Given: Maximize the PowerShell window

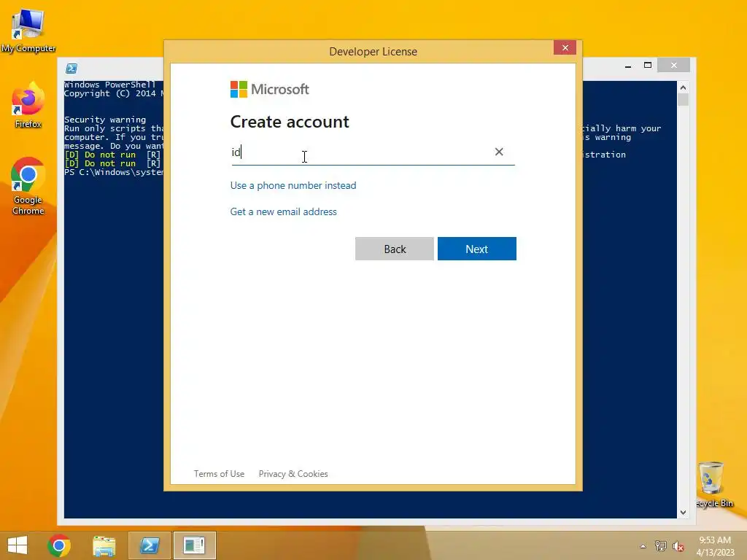Looking at the screenshot, I should point(648,65).
